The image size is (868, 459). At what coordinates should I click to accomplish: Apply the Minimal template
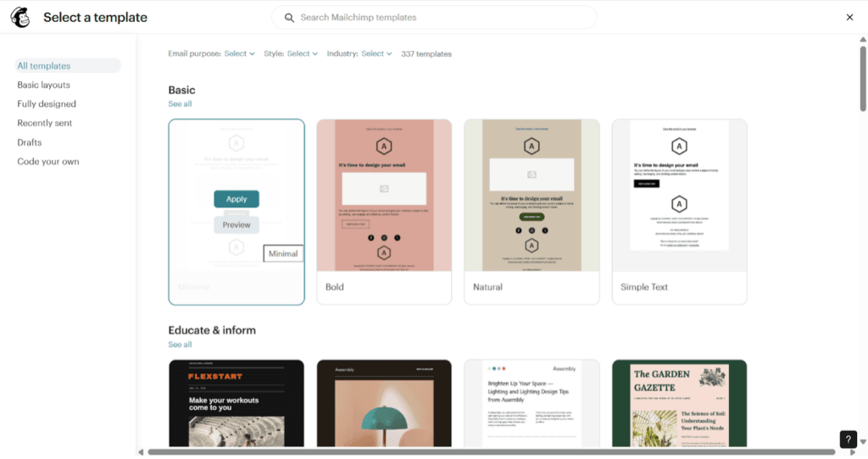click(236, 199)
